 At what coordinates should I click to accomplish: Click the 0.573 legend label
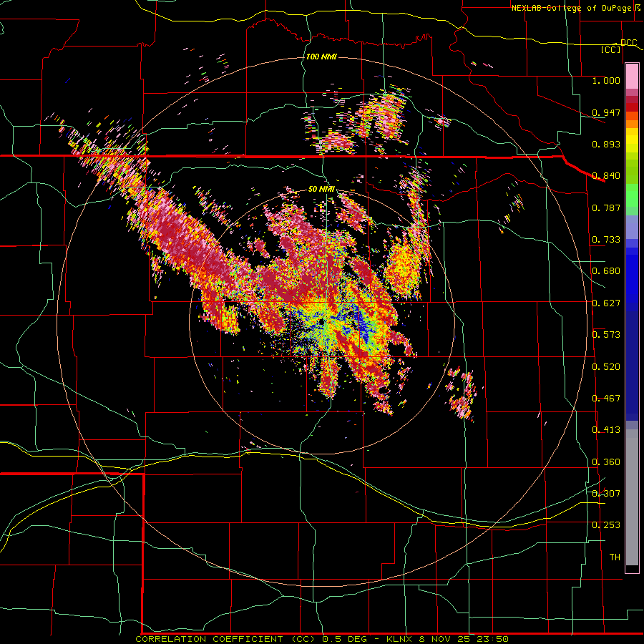(x=606, y=335)
